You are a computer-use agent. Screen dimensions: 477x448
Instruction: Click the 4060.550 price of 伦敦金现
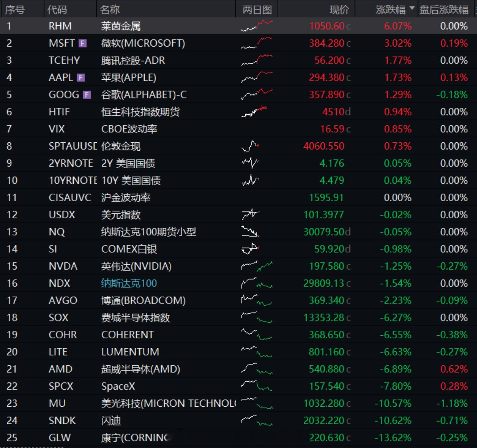point(324,146)
